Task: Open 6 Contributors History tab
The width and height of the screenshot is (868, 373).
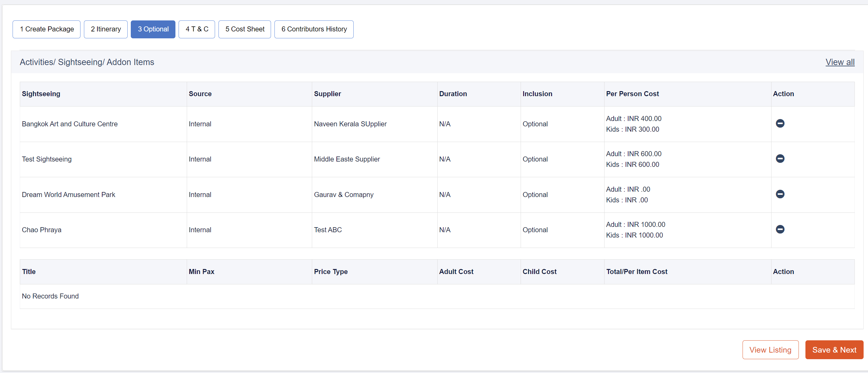Action: (x=314, y=29)
